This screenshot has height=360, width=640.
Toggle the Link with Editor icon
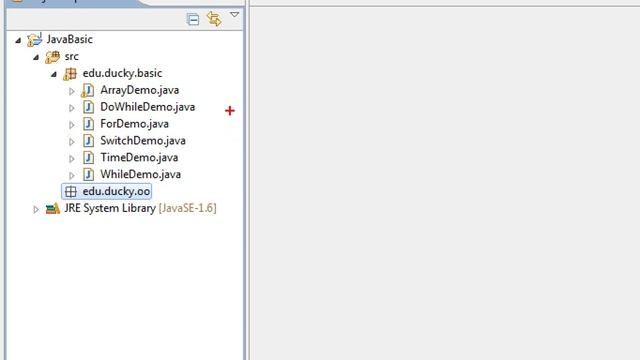point(214,19)
